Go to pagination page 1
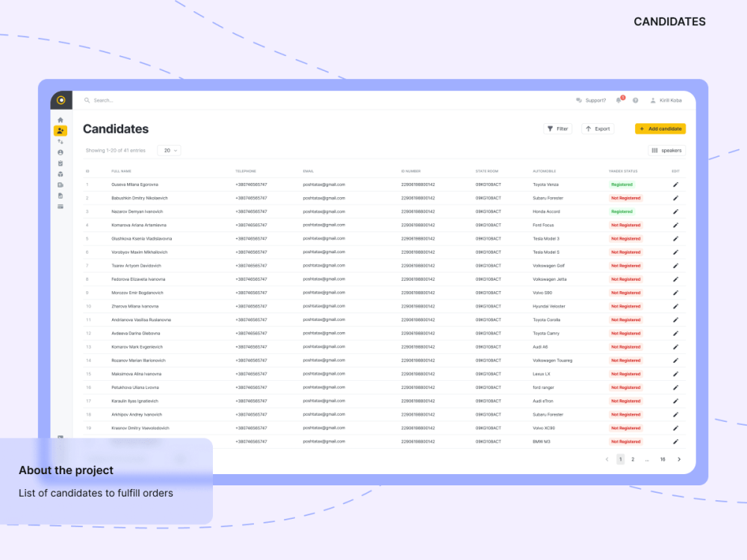747x560 pixels. click(x=620, y=459)
